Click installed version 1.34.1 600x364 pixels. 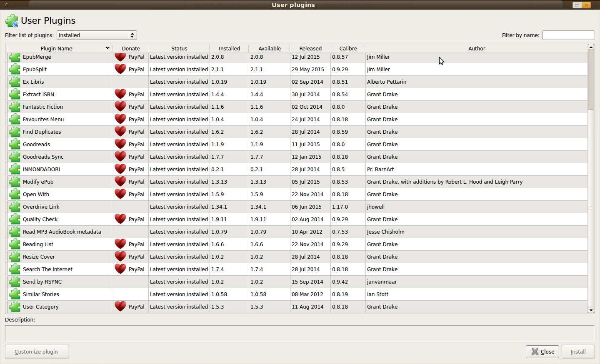(x=219, y=207)
